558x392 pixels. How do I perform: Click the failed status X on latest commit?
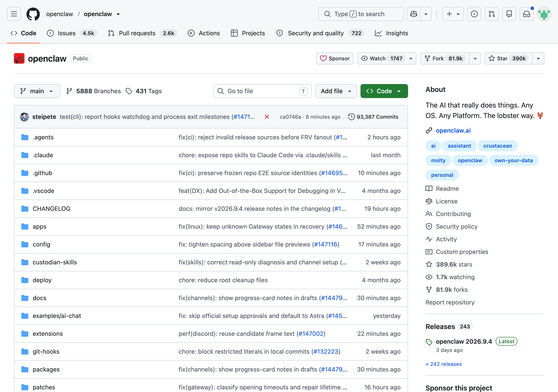coord(267,117)
